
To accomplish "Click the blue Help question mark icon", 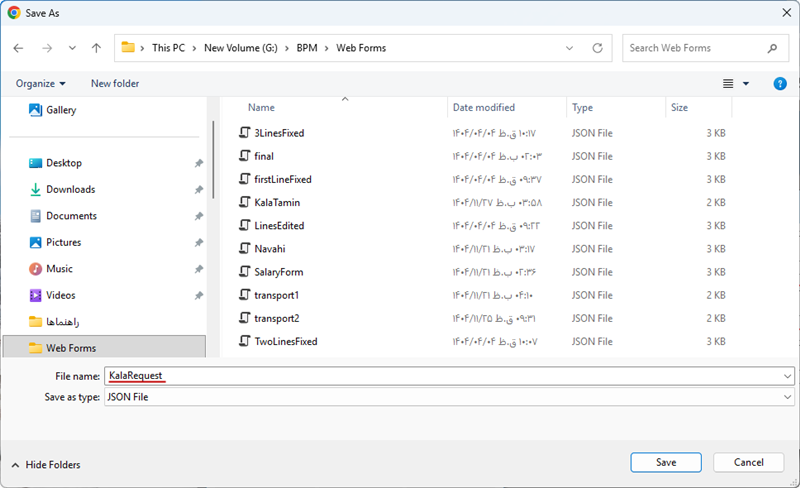I will pyautogui.click(x=780, y=84).
